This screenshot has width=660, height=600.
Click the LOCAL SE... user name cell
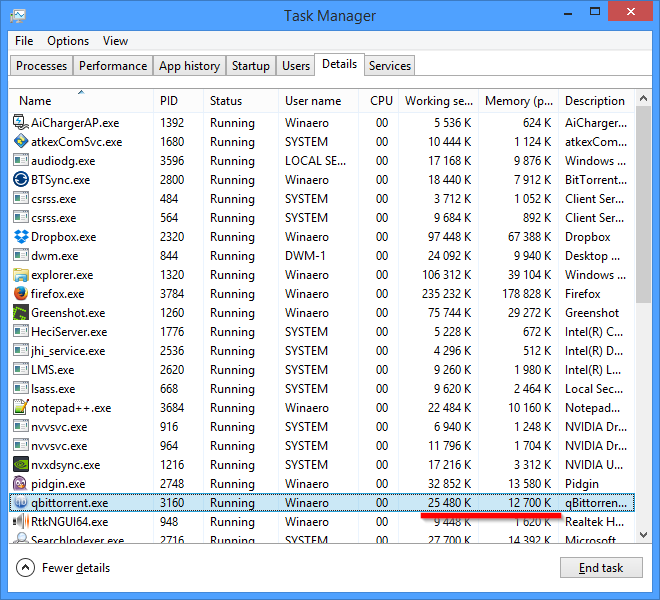pyautogui.click(x=315, y=160)
